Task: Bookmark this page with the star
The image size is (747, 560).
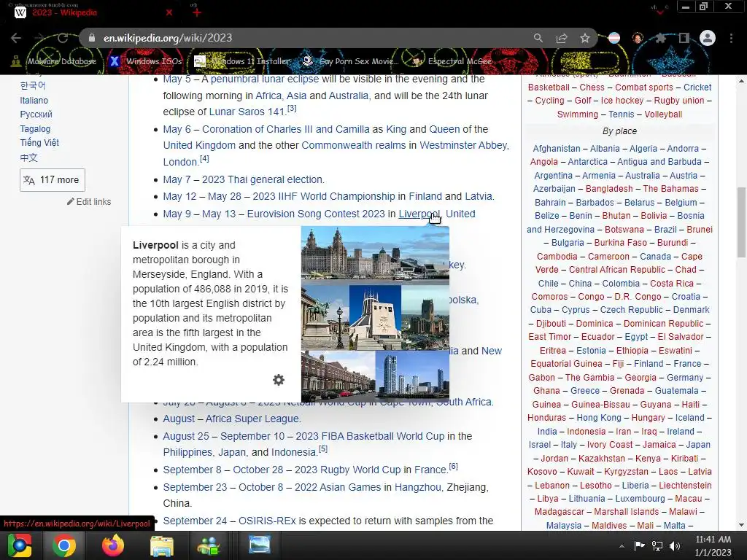Action: click(x=585, y=38)
